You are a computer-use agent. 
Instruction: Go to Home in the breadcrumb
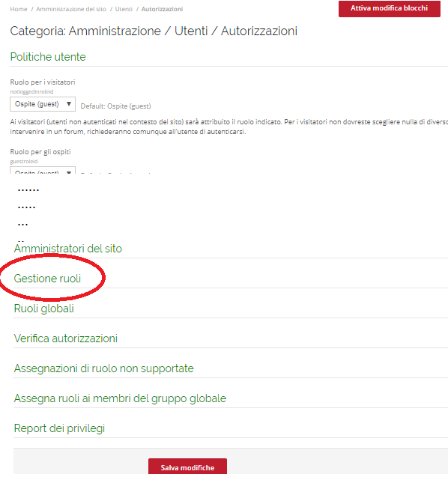[19, 9]
